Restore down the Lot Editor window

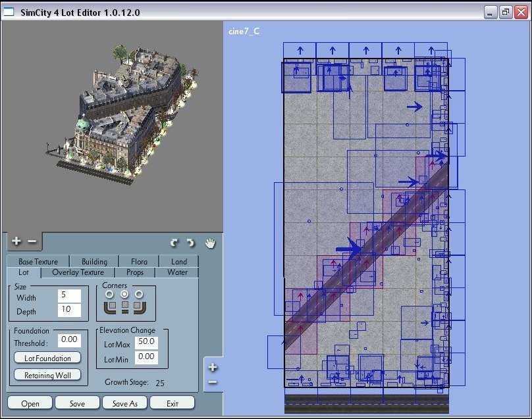506,12
